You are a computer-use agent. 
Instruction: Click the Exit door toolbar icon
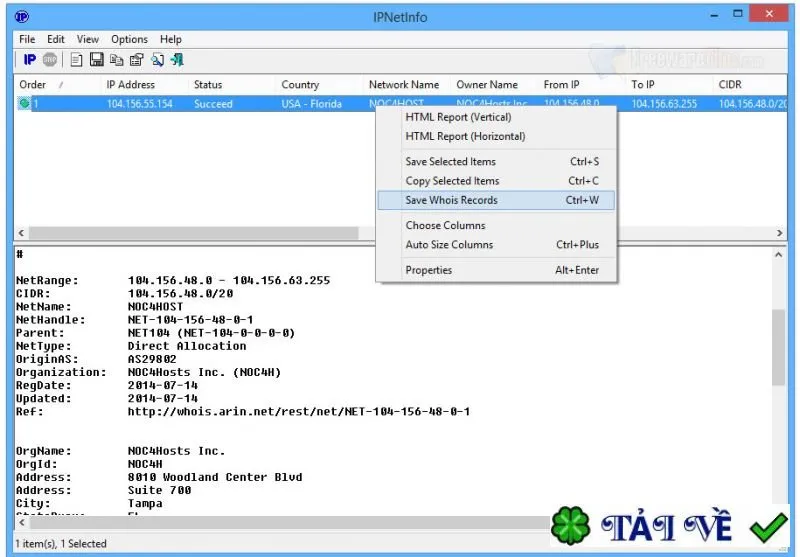click(x=177, y=60)
